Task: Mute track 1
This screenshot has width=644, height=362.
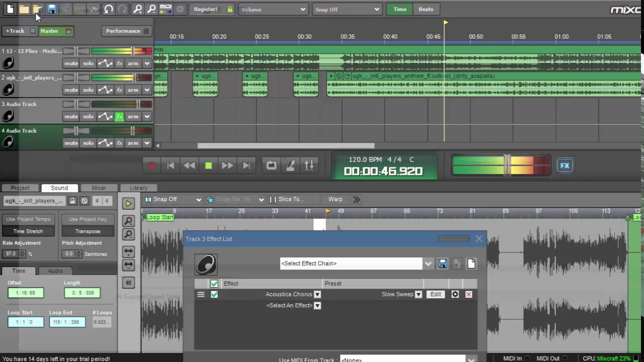Action: pos(71,63)
